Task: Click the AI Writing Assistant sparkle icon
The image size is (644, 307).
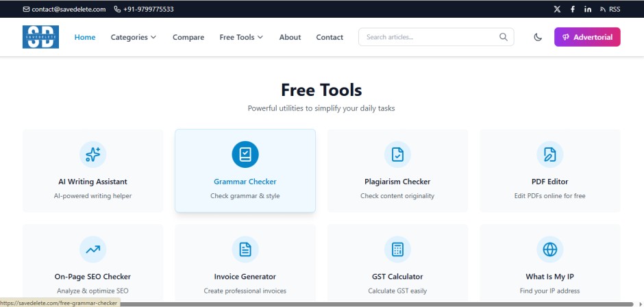Action: point(92,155)
